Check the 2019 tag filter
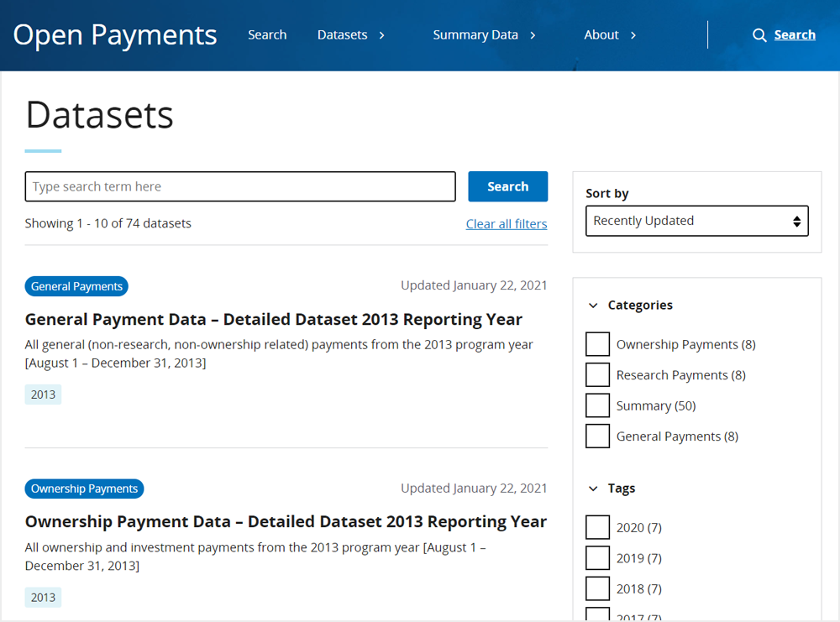Image resolution: width=840 pixels, height=622 pixels. (x=597, y=558)
